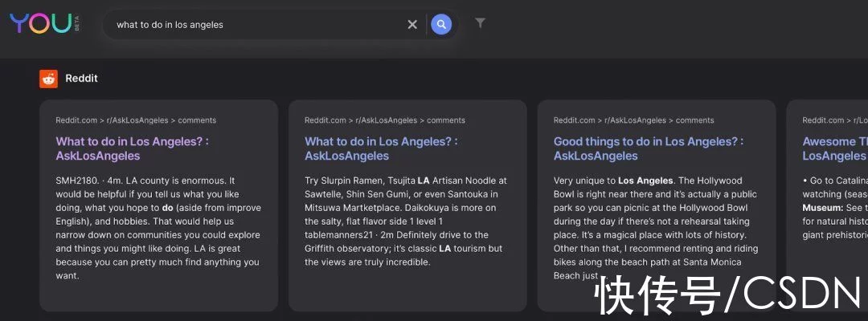Select the snippet starting 'SMH2180. · 4m.'
868x321 pixels.
click(158, 228)
